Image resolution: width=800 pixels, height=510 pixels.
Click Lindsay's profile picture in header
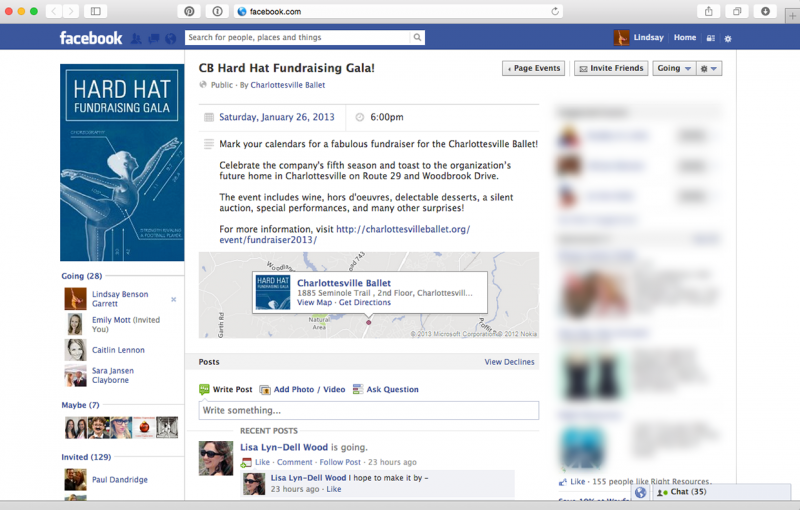[621, 38]
